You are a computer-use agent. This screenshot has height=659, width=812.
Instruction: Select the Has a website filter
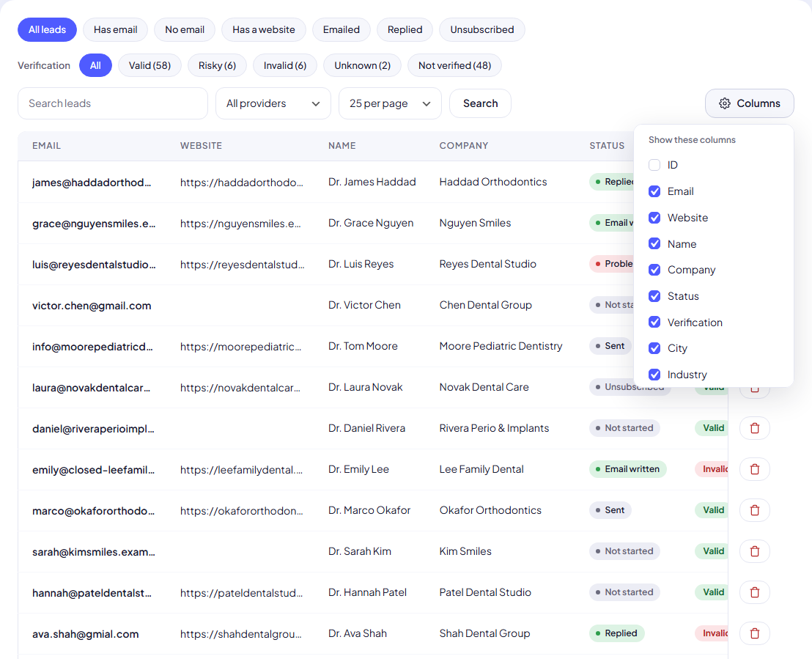264,29
